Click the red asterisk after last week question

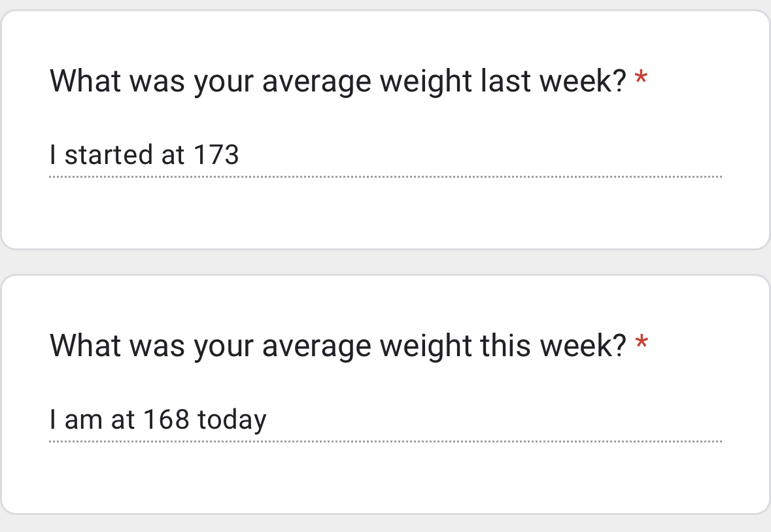coord(641,80)
